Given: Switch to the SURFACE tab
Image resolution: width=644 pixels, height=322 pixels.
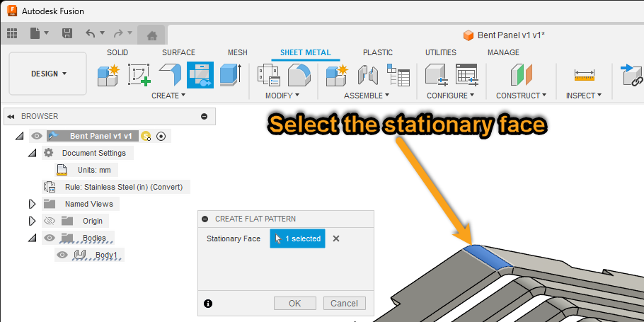Looking at the screenshot, I should click(178, 52).
